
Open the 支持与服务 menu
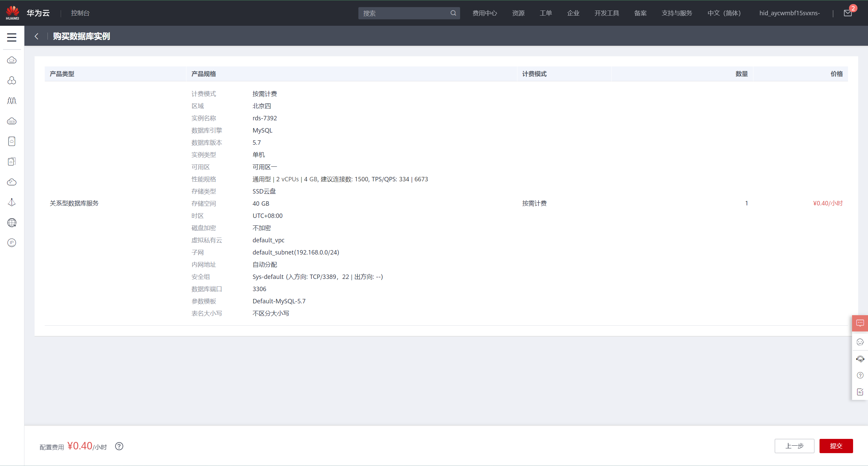(x=677, y=13)
